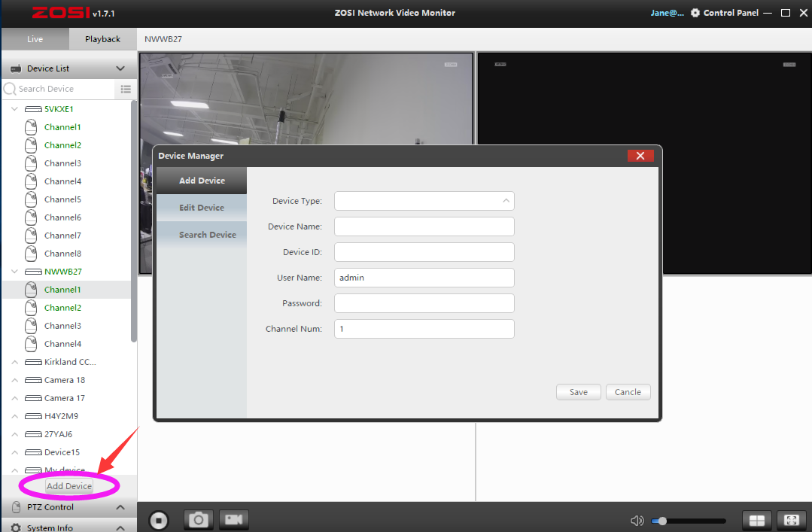Open the Device Type dropdown
The height and width of the screenshot is (532, 812).
(x=424, y=201)
